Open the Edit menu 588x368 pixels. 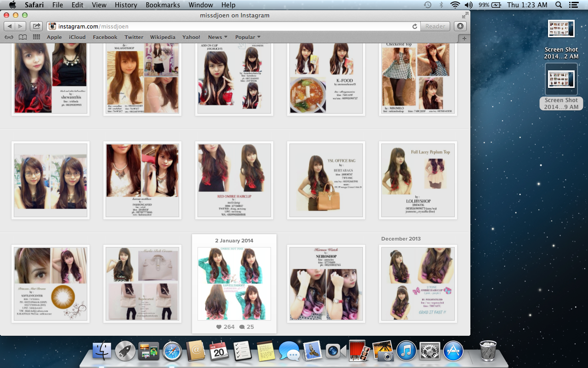78,5
